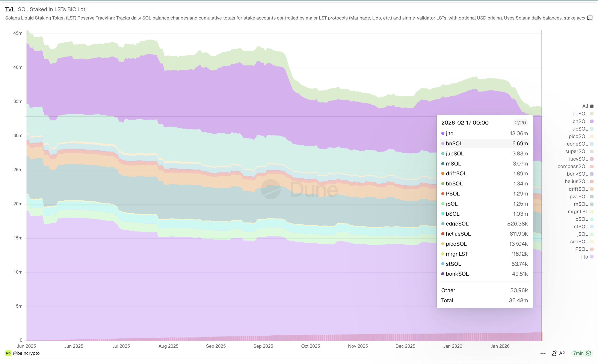Screen dimensions: 598x364
Task: Click the jucySOL pink legend marker
Action: pyautogui.click(x=592, y=159)
